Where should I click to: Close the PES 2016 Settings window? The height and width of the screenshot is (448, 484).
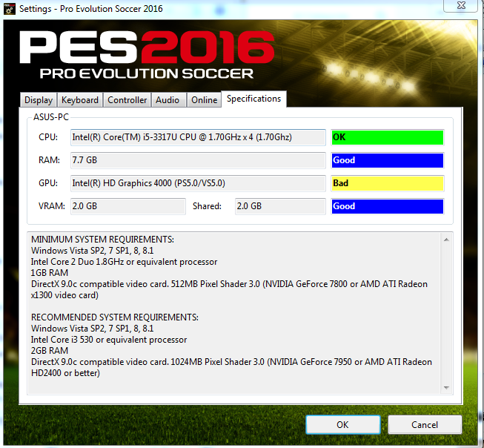pos(461,5)
